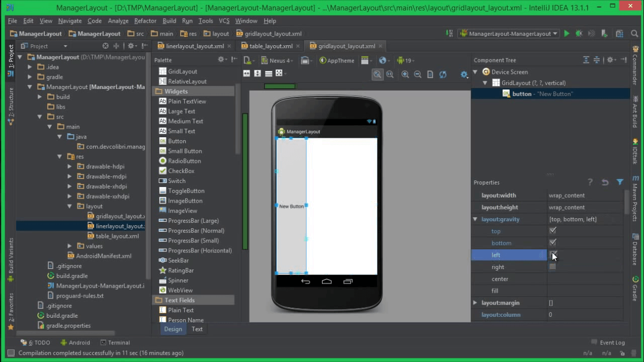644x362 pixels.
Task: Expand the drawable-hdpi folder
Action: click(x=69, y=166)
